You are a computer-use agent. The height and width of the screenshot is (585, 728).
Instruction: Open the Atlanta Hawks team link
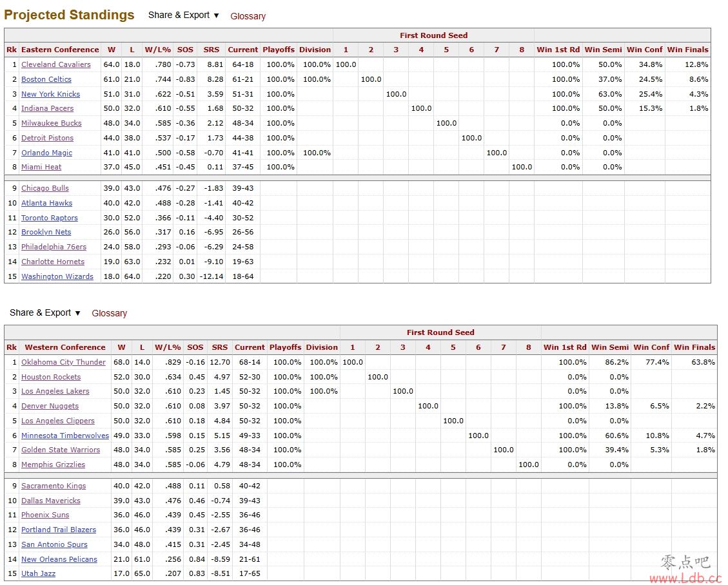click(x=47, y=203)
